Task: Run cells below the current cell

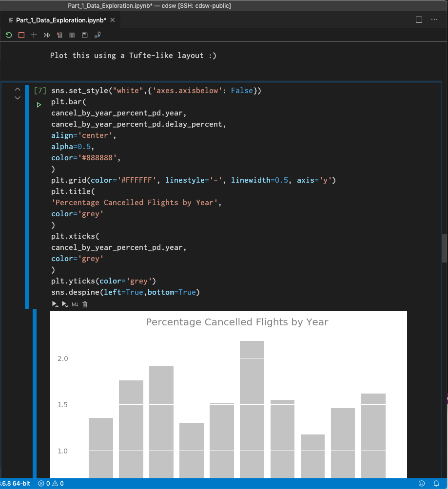Action: click(65, 304)
